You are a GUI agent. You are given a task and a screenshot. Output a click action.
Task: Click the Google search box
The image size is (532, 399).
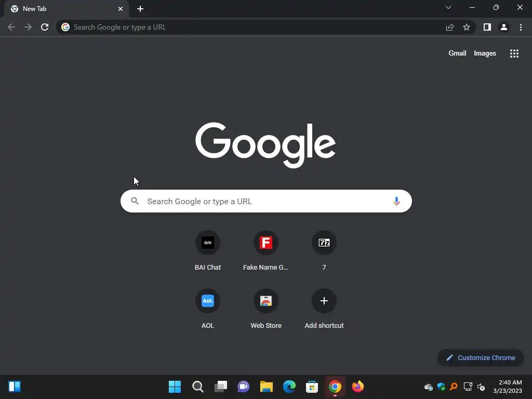(x=266, y=201)
